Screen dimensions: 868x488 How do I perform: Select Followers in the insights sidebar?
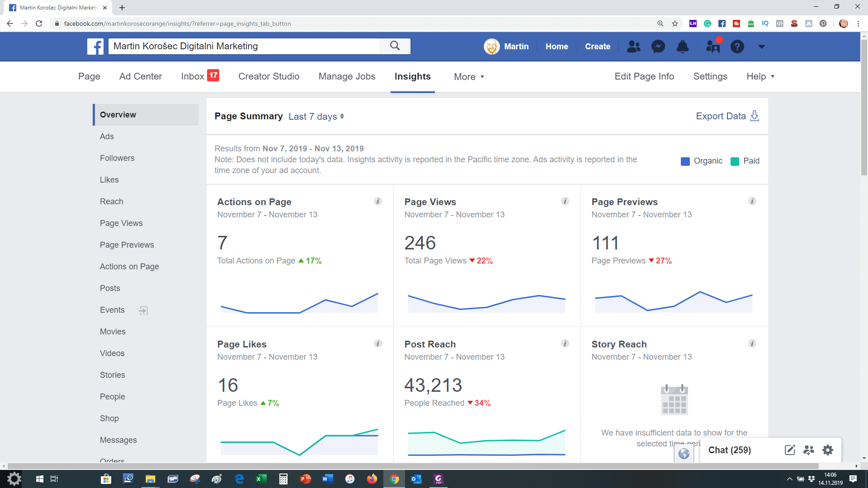(x=117, y=158)
